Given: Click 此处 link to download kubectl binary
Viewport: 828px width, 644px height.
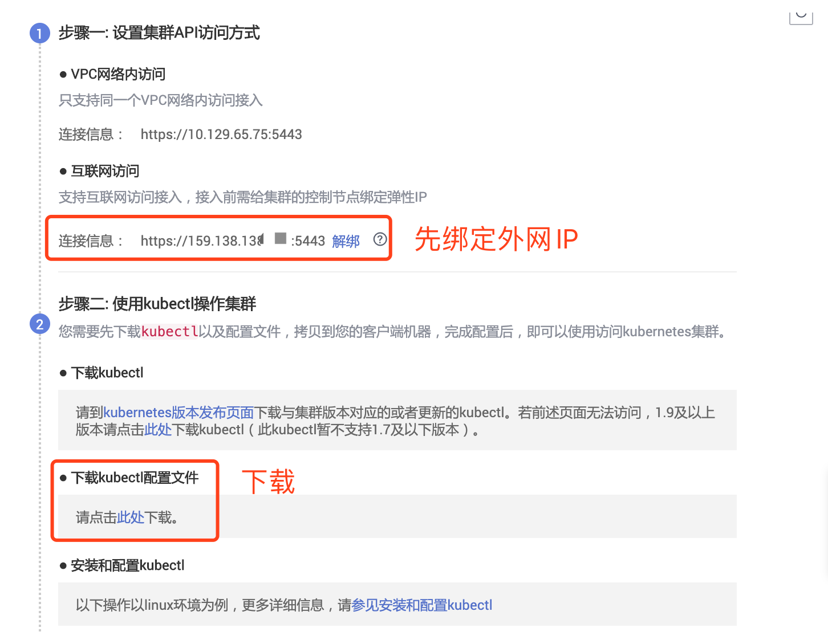Looking at the screenshot, I should (x=158, y=430).
